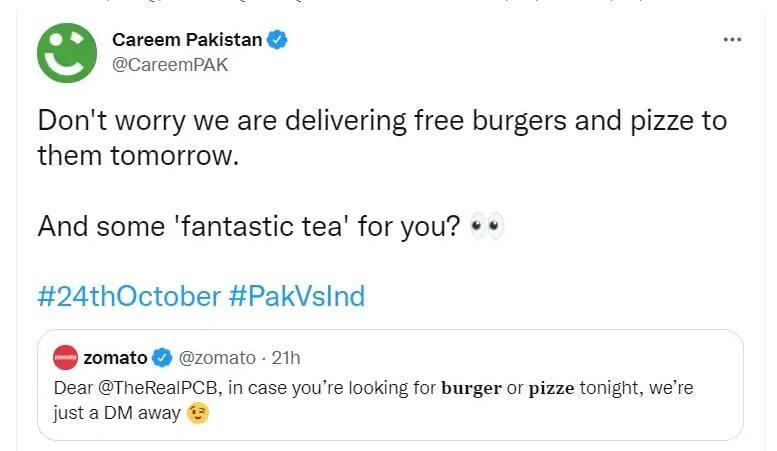
Task: Click the eyes emoji in the tweet
Action: (x=487, y=227)
